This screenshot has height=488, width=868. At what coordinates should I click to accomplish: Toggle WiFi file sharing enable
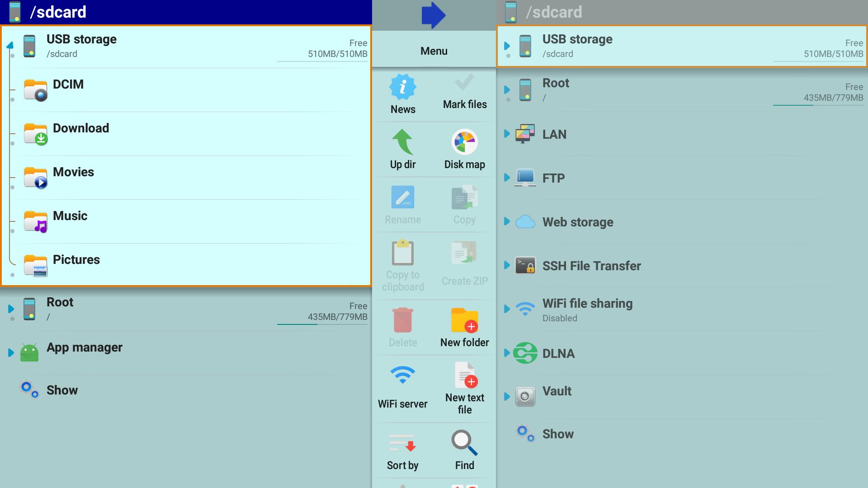[505, 309]
